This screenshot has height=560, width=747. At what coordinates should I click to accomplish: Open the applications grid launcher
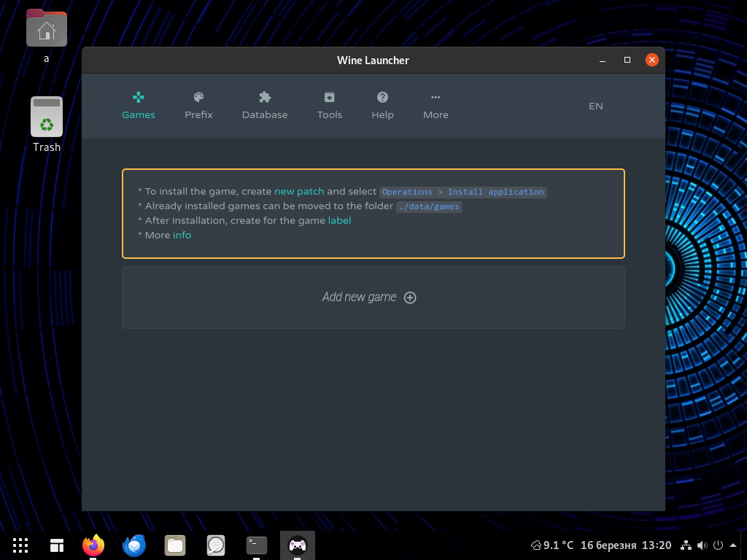[x=20, y=545]
